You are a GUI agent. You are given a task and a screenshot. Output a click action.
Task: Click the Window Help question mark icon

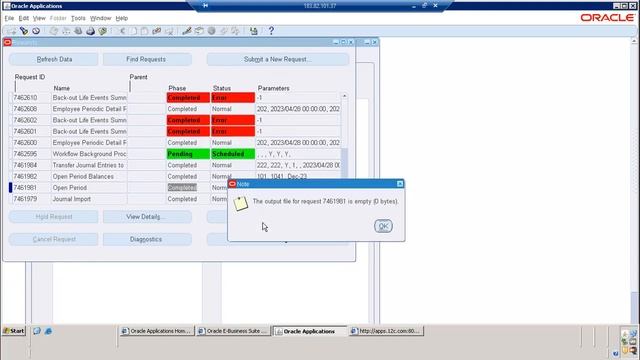[x=271, y=31]
